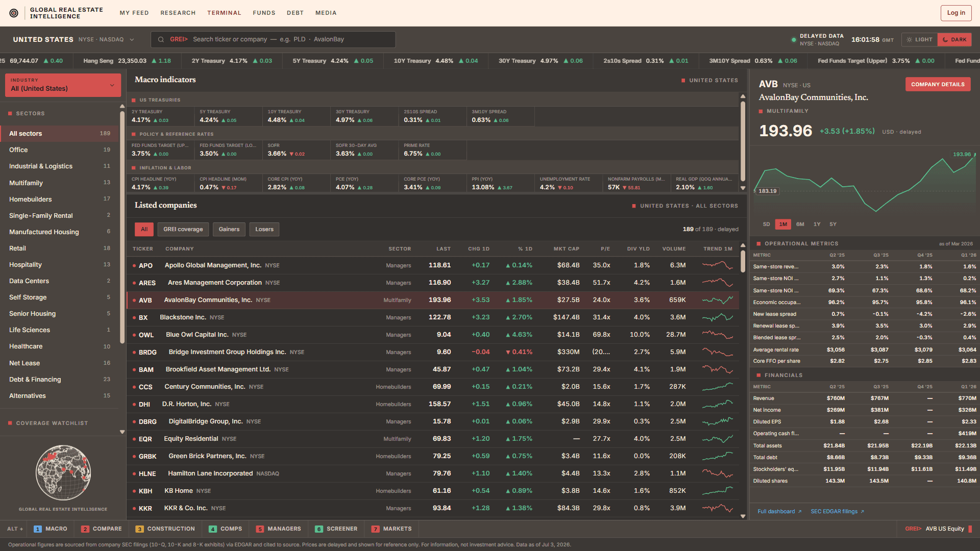Click the shortcut 6 SCREENER icon
The width and height of the screenshot is (980, 551).
[319, 529]
